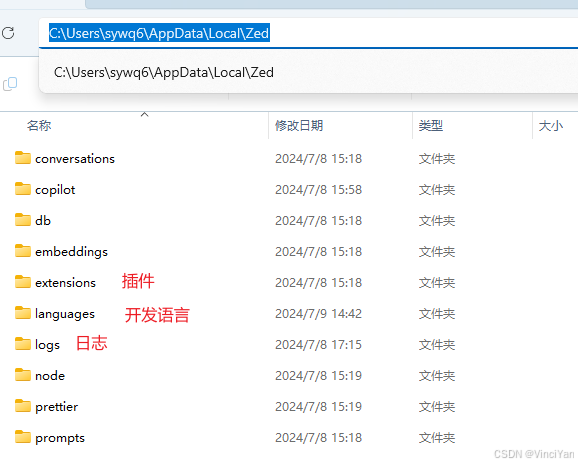Viewport: 578px width, 465px height.
Task: Click the copilot folder name
Action: click(x=55, y=190)
